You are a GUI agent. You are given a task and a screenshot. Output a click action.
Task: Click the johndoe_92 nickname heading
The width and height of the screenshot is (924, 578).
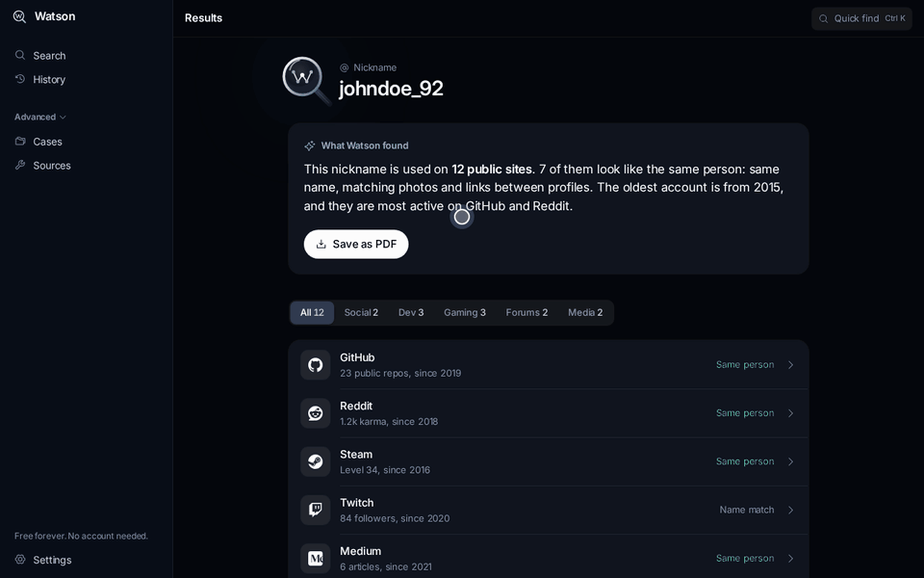(x=391, y=89)
